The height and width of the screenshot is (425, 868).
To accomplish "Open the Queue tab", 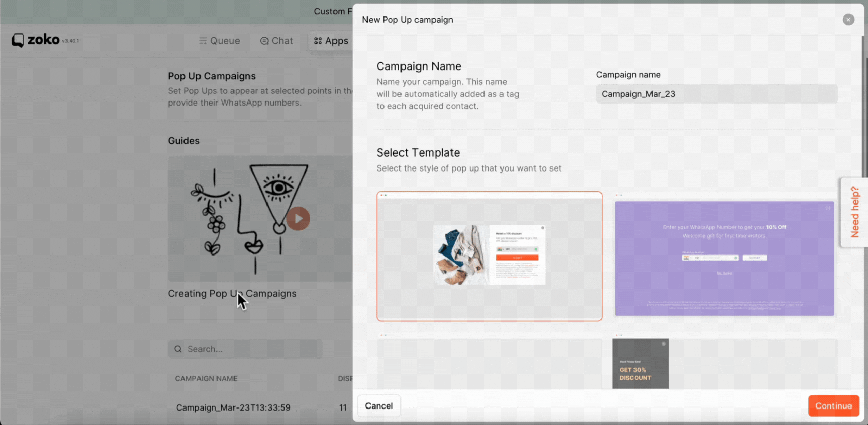I will point(220,41).
